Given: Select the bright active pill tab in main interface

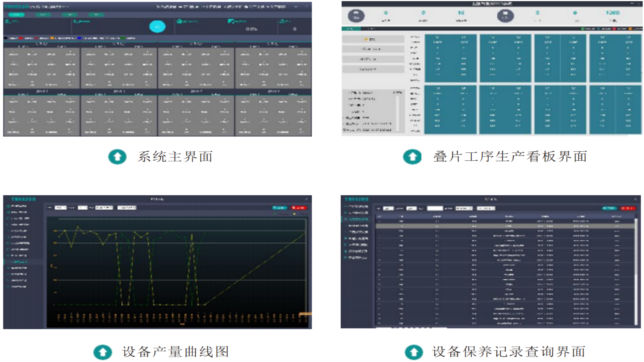Looking at the screenshot, I should pos(16,15).
